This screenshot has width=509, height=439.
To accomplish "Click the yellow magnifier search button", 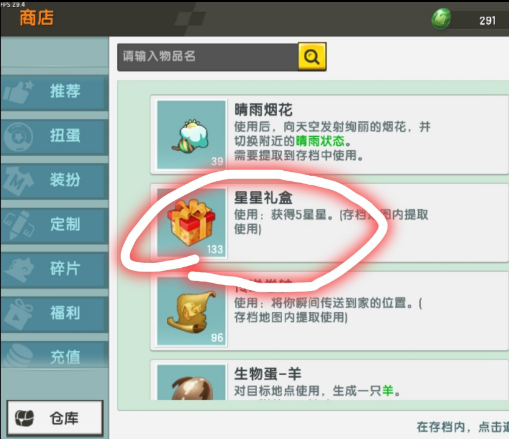I will (x=312, y=56).
